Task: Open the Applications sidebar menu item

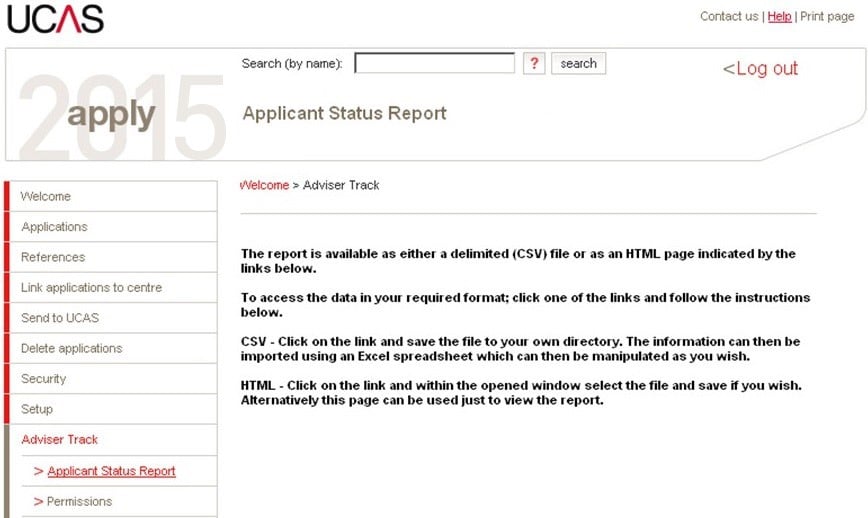Action: (113, 227)
